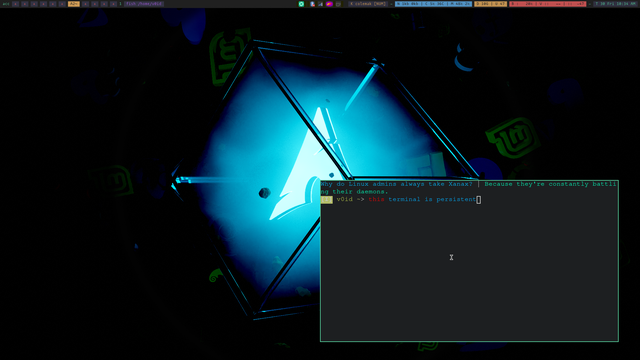Click the blue-and-red tray icon
Image resolution: width=640 pixels, height=360 pixels.
click(312, 4)
